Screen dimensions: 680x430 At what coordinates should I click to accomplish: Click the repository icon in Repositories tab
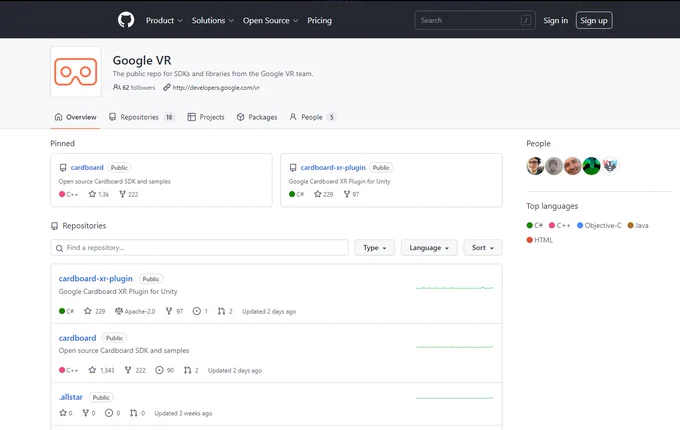click(112, 117)
